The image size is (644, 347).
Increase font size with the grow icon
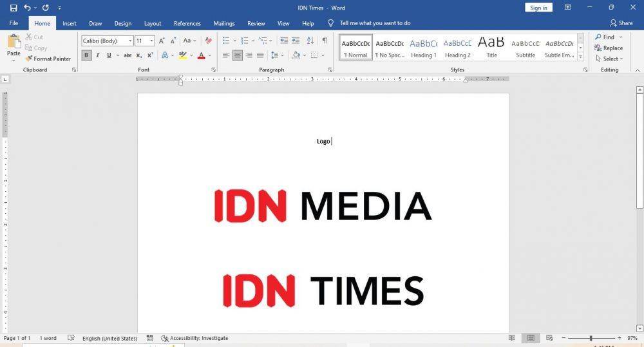coord(162,41)
